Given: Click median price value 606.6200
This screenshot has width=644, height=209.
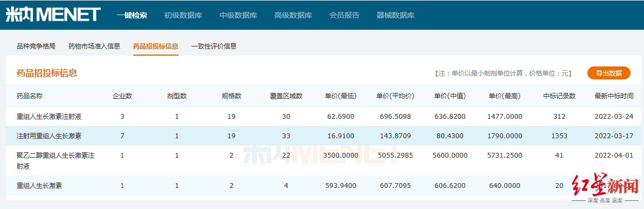Looking at the screenshot, I should (x=450, y=186).
